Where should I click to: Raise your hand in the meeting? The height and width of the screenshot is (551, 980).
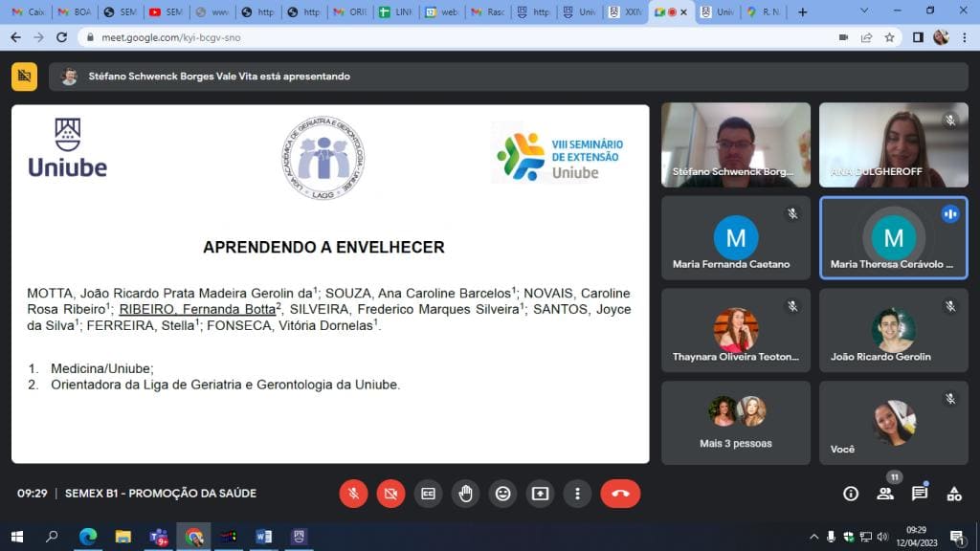point(466,494)
